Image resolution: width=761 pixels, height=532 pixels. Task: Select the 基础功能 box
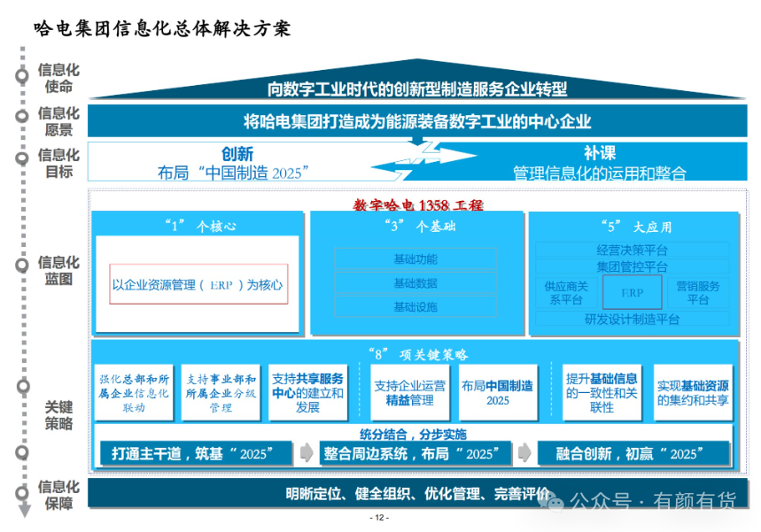click(415, 259)
